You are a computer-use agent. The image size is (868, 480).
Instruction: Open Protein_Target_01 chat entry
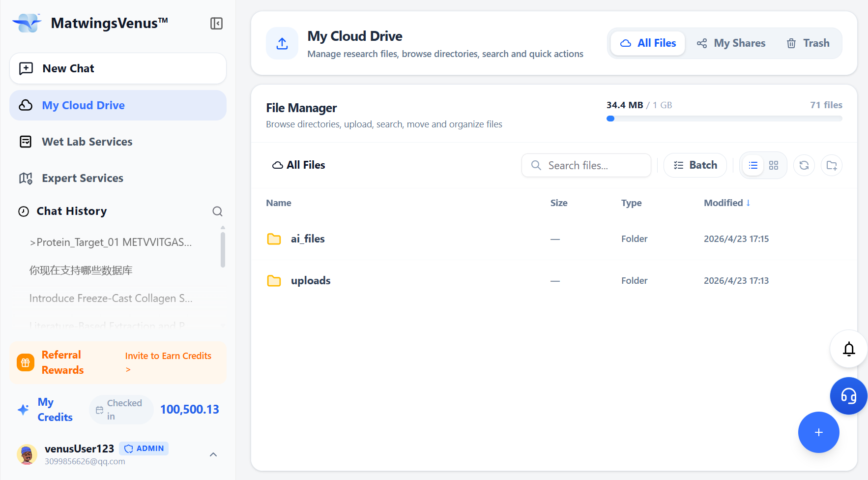pos(111,242)
